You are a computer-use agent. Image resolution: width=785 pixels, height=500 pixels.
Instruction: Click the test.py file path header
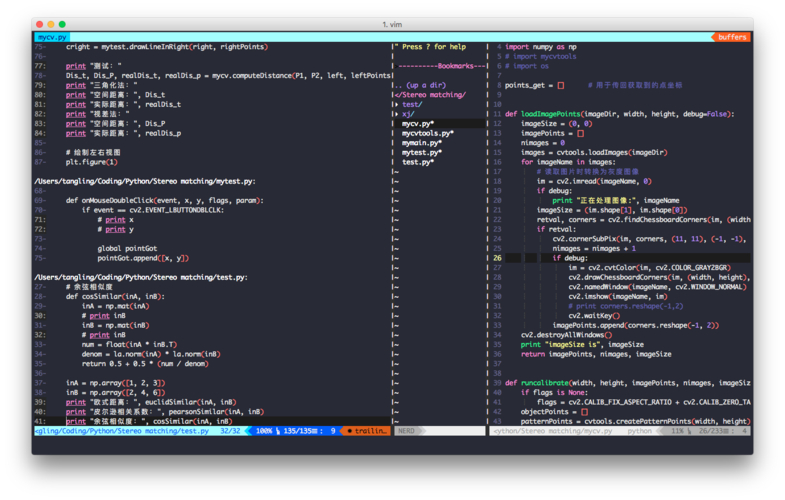click(x=141, y=277)
